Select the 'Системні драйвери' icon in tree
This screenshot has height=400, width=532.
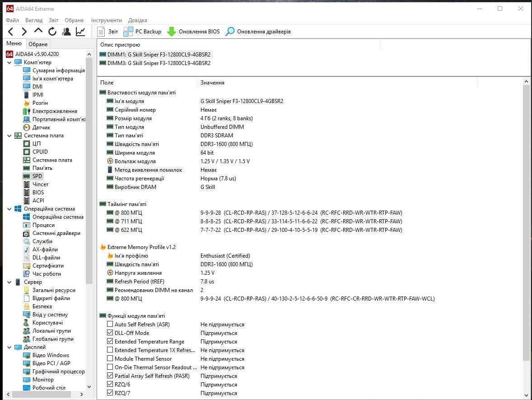(x=27, y=233)
